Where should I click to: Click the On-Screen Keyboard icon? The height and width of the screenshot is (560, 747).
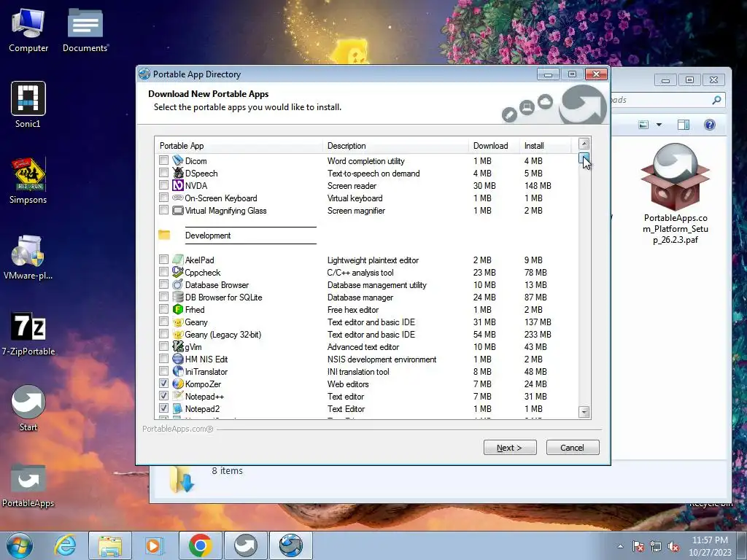click(178, 198)
